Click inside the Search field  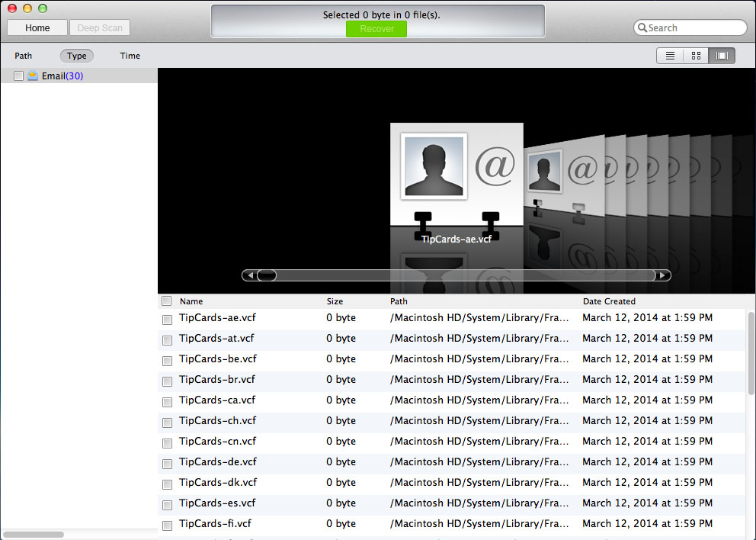tap(690, 28)
